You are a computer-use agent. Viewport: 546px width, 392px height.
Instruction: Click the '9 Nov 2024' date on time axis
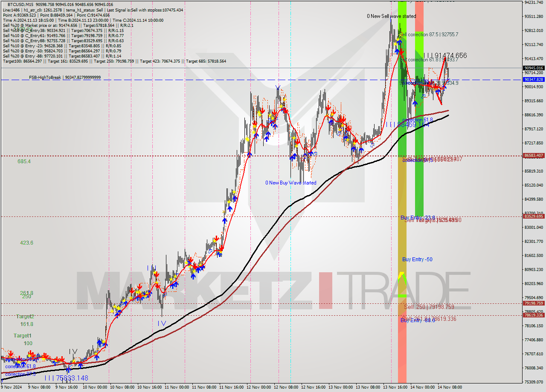[x=12, y=387]
